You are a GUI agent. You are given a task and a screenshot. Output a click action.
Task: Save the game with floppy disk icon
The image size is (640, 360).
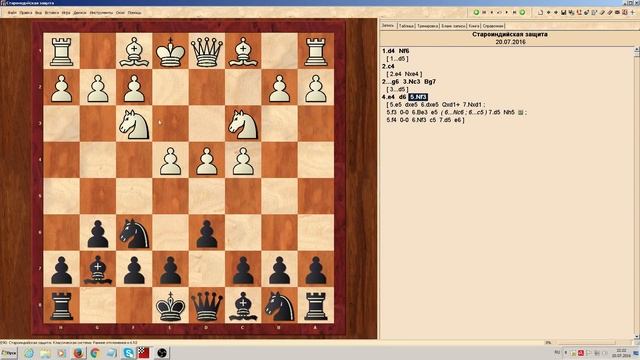(x=564, y=12)
